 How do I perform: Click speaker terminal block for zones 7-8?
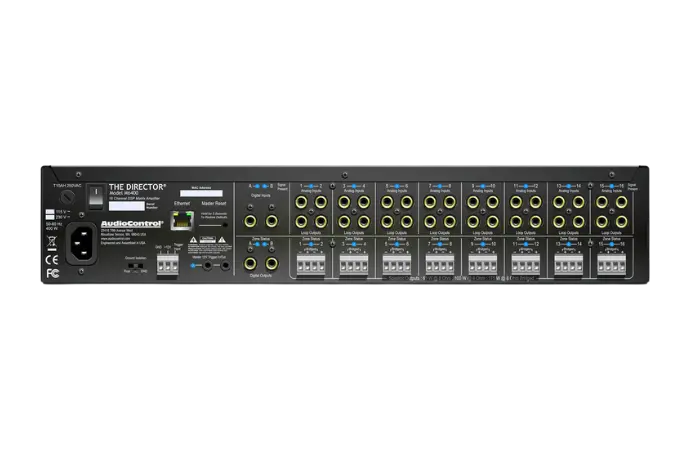[x=440, y=263]
